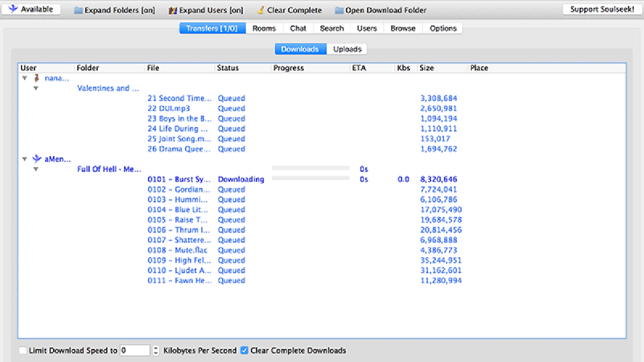The height and width of the screenshot is (362, 644).
Task: Click the progress bar for 0101 Burst
Action: click(x=310, y=179)
